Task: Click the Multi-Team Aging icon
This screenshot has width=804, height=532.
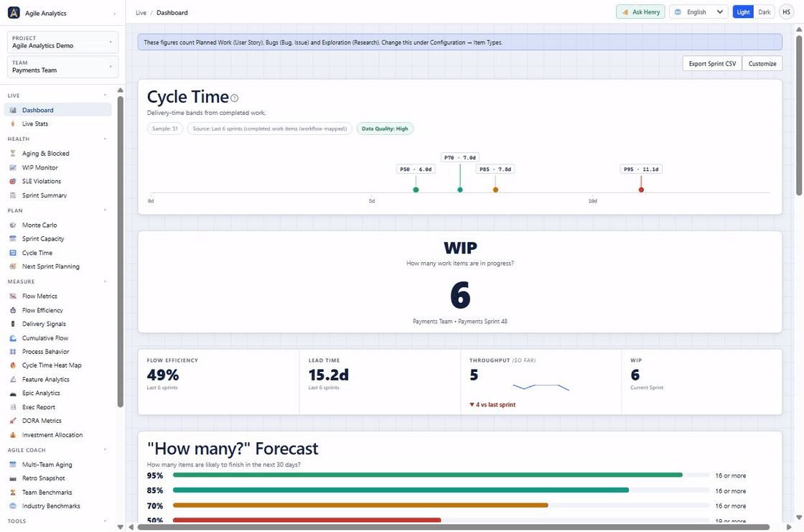Action: (13, 465)
